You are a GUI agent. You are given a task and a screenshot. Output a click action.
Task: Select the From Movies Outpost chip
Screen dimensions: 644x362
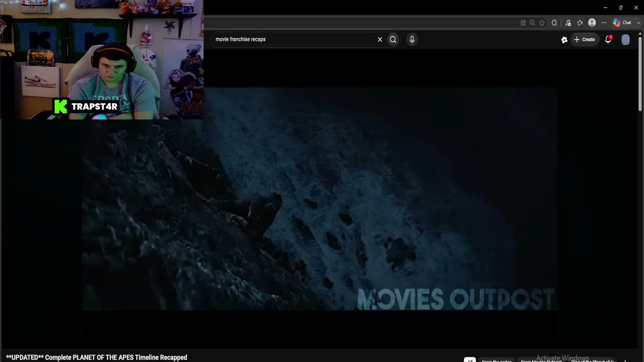tap(541, 360)
